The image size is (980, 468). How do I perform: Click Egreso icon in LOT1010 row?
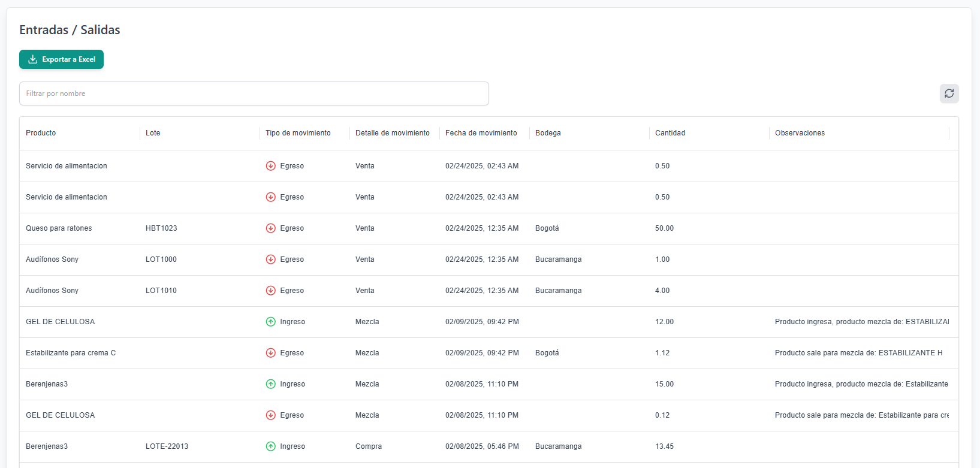point(271,291)
